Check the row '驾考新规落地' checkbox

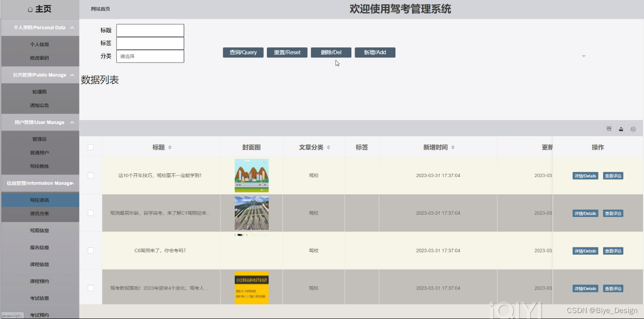(90, 288)
